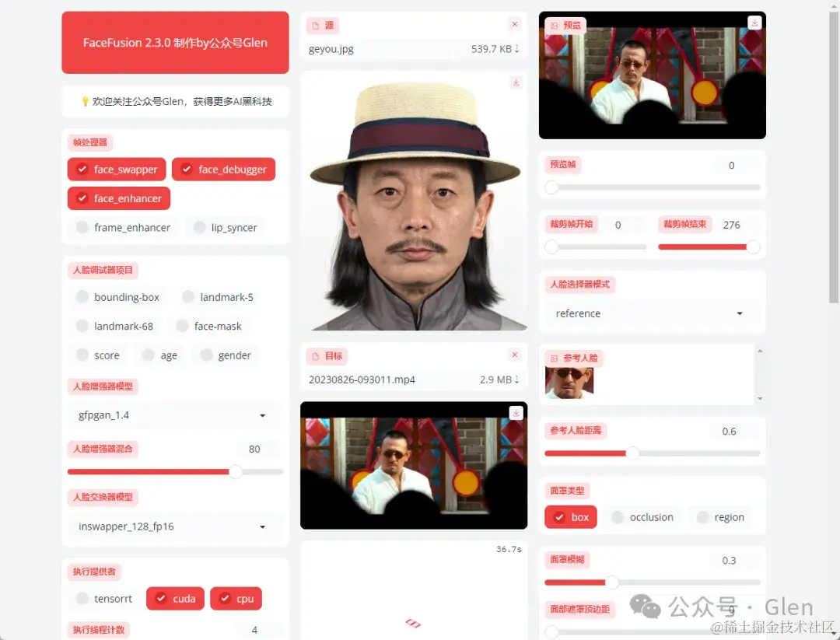
Task: Enable tensorrt execution provider
Action: (x=104, y=599)
